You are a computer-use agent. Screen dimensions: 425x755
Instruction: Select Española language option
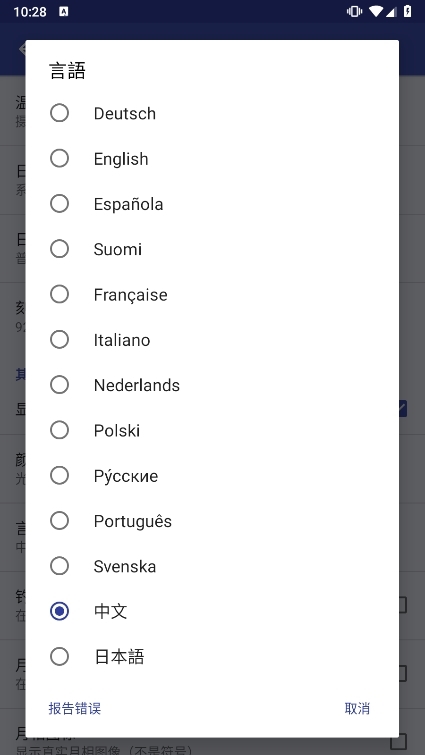[x=212, y=204]
